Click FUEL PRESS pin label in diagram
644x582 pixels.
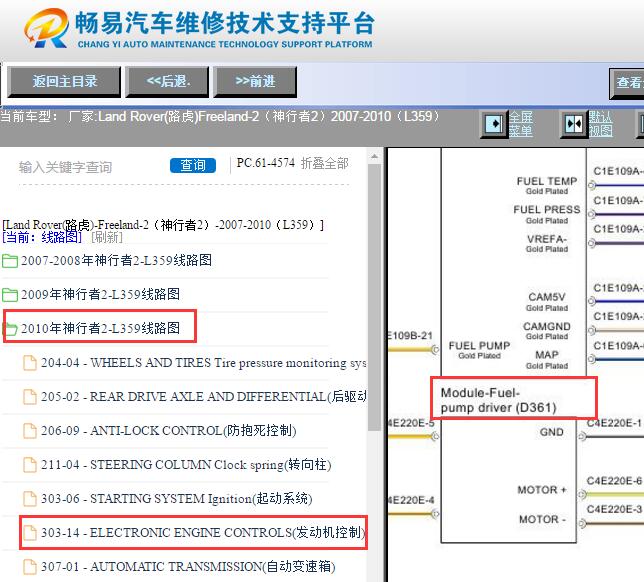tap(547, 209)
